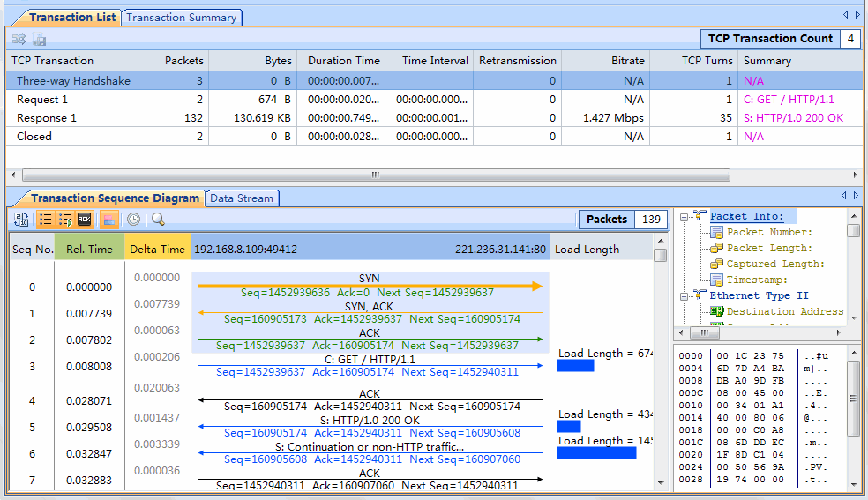Screen dimensions: 868x500
Task: Click the Packet Number field icon
Action: 717,232
